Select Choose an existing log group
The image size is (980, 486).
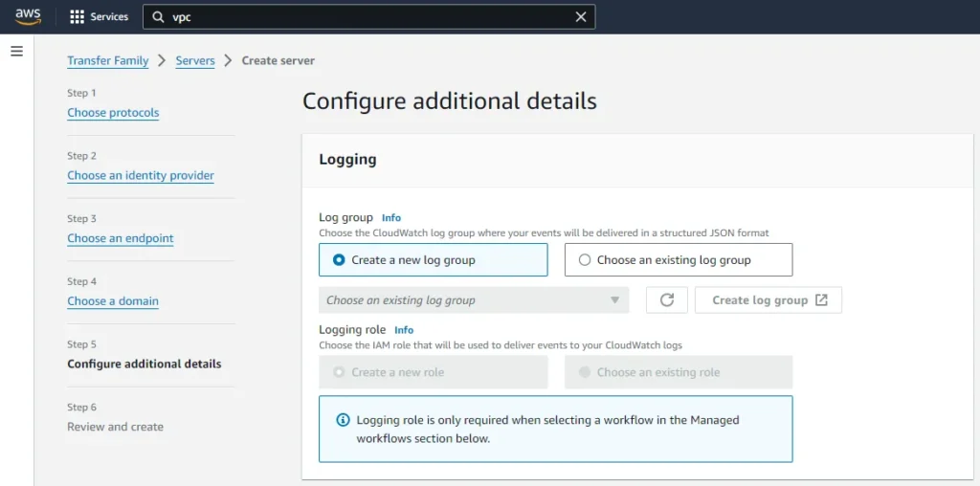pyautogui.click(x=585, y=260)
